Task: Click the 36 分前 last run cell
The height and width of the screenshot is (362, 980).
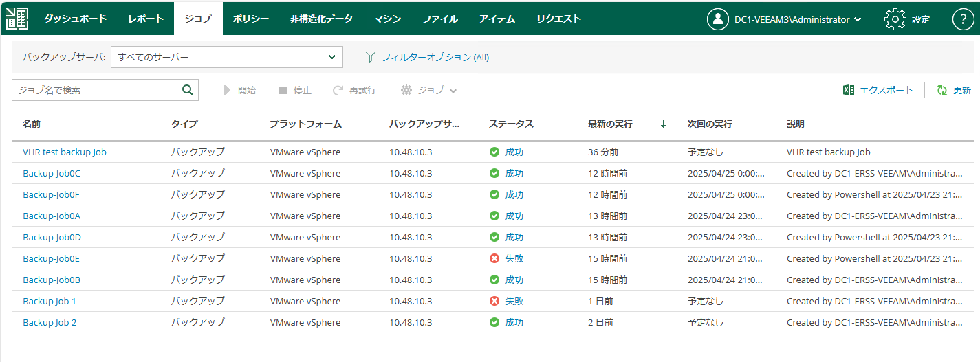Action: 603,152
